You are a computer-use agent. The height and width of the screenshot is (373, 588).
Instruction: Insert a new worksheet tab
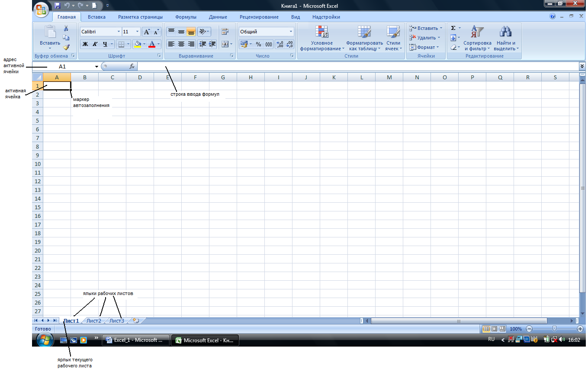(136, 321)
